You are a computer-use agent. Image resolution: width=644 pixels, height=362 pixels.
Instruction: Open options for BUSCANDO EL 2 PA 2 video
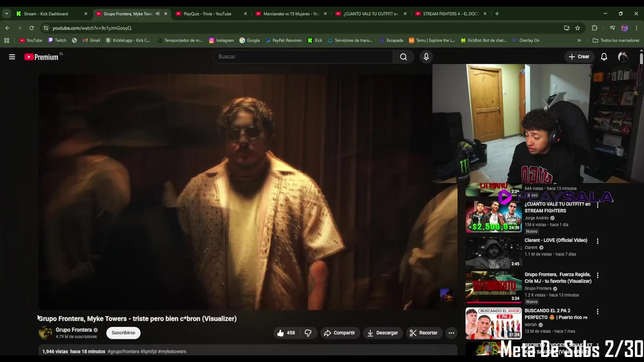pyautogui.click(x=597, y=312)
